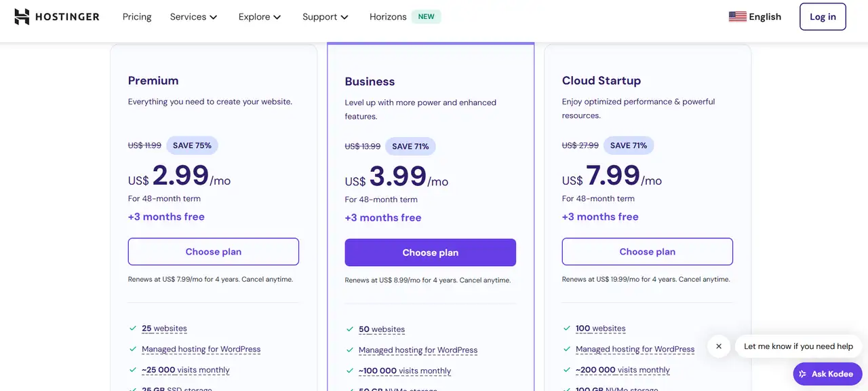The image size is (868, 391).
Task: Click checkmark beside '25 websites'
Action: (x=133, y=328)
